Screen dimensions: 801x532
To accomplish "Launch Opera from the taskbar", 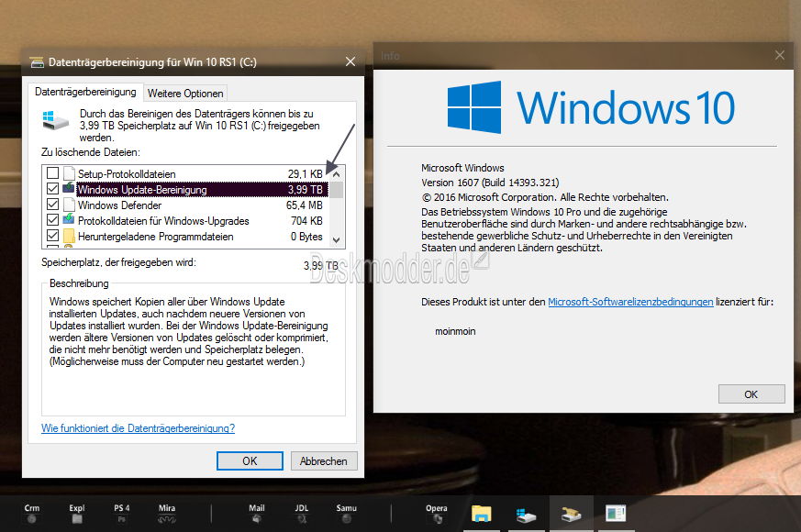I will pyautogui.click(x=436, y=514).
